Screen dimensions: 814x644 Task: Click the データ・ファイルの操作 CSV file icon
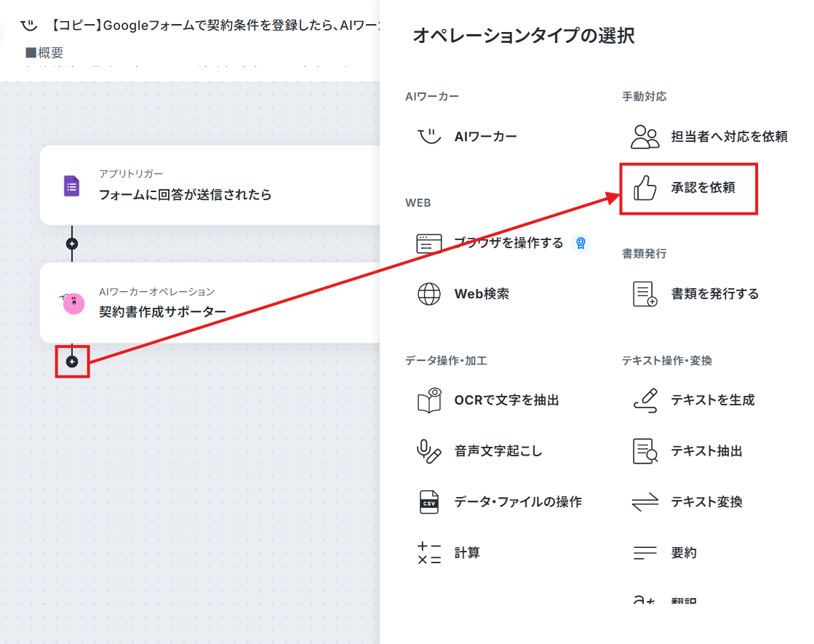tap(428, 502)
